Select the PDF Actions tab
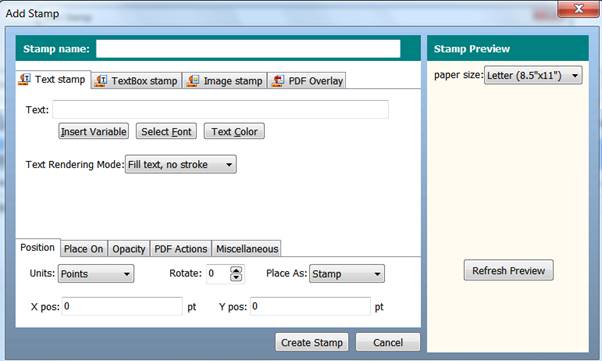Screen dimensions: 602x361 pos(181,249)
